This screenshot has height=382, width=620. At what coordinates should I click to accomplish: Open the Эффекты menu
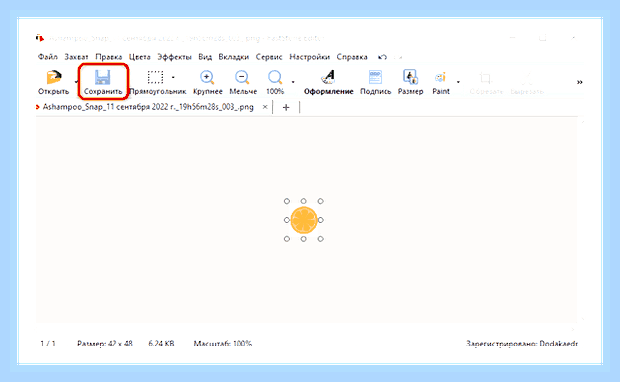coord(174,57)
